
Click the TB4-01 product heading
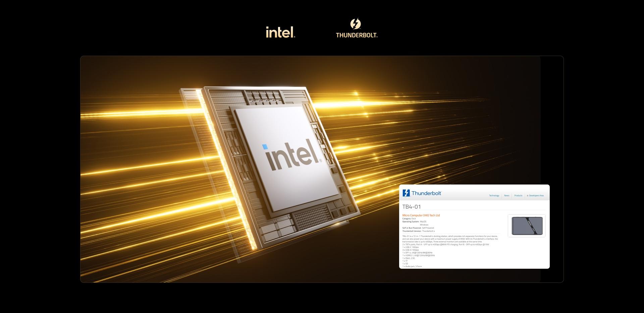[x=411, y=207]
